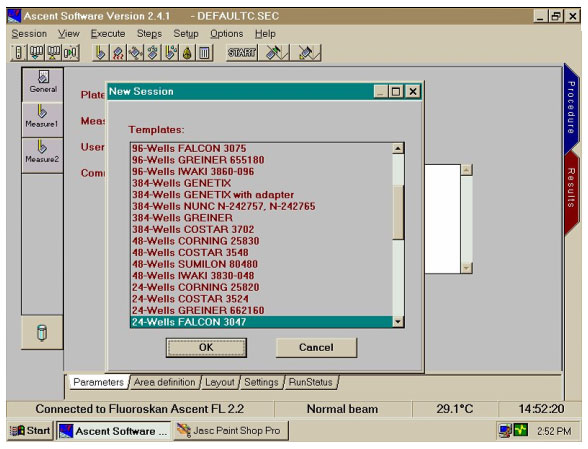The height and width of the screenshot is (449, 588).
Task: Switch to the Parameters tab
Action: pos(99,382)
